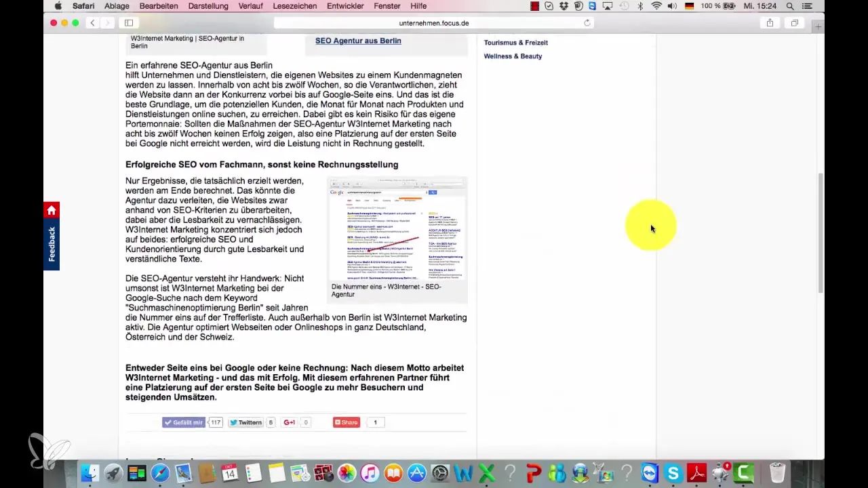Open the Bluetooth status menu

[x=640, y=6]
